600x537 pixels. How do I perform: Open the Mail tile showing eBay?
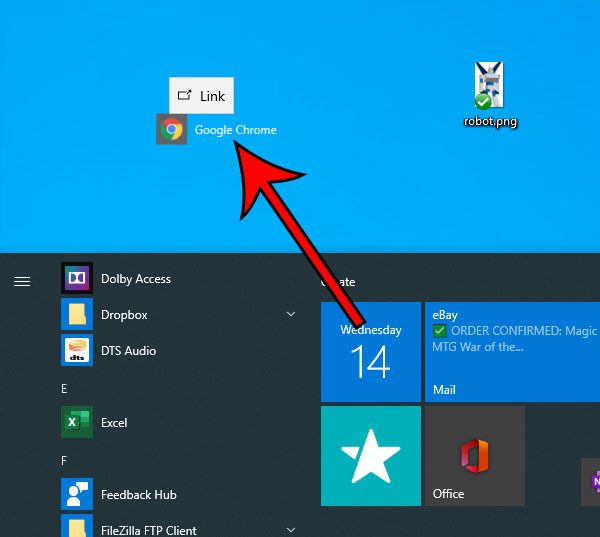pos(512,352)
